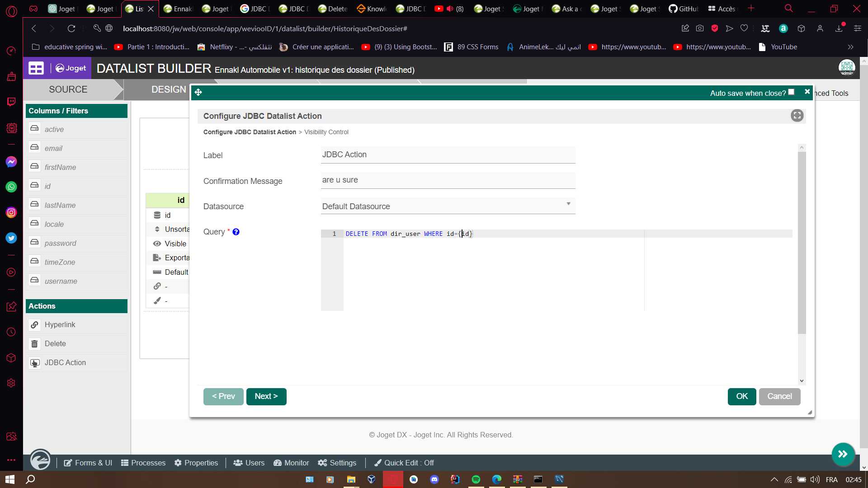
Task: Open Spotify from the Windows taskbar
Action: 476,479
